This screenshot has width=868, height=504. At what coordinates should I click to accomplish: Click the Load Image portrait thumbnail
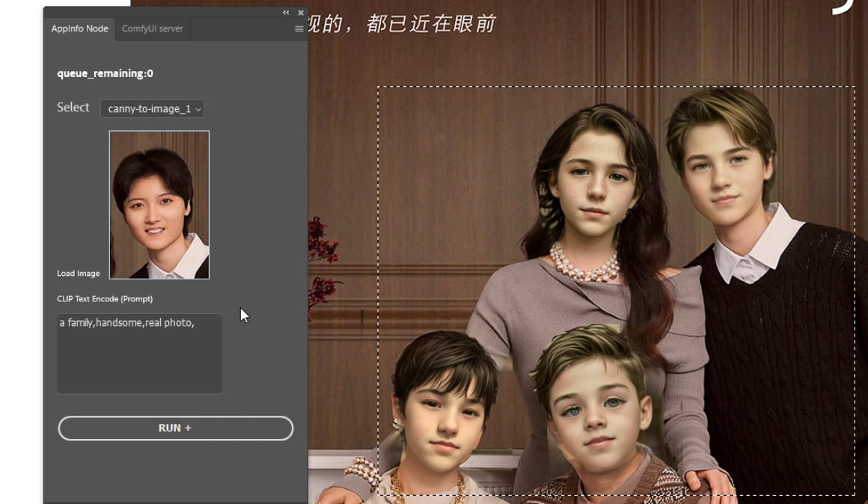159,205
